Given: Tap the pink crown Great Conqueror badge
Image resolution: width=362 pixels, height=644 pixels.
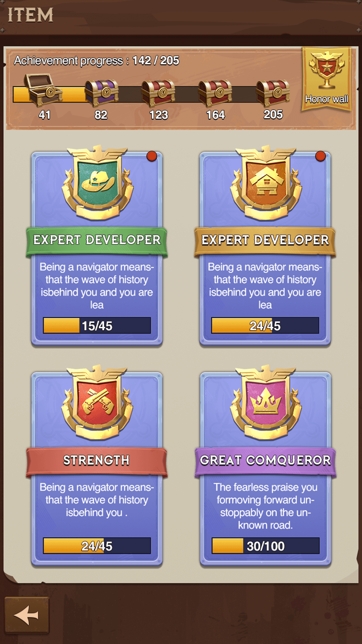Looking at the screenshot, I should point(266,403).
